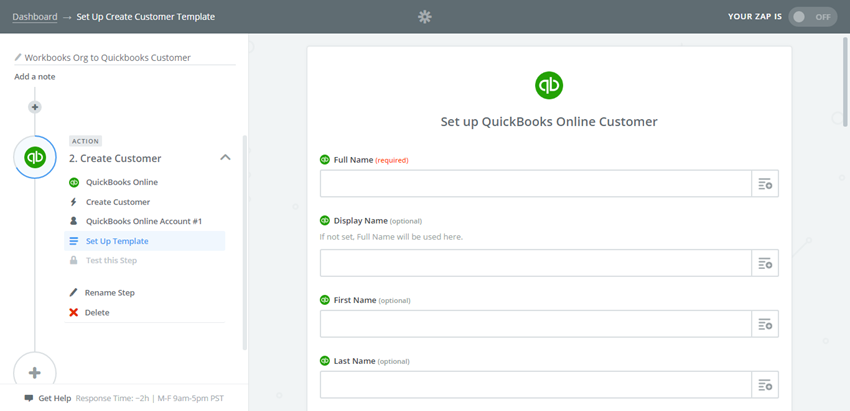Click the locked Test this Step item
This screenshot has height=411, width=850.
point(111,260)
